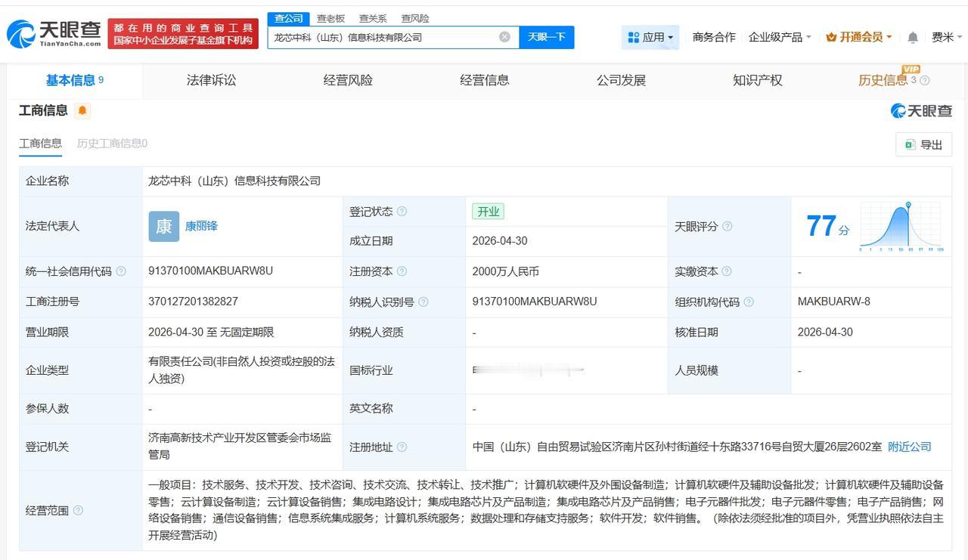Click the TianYanCha logo at top left
Screen dimensions: 968x560
click(54, 34)
